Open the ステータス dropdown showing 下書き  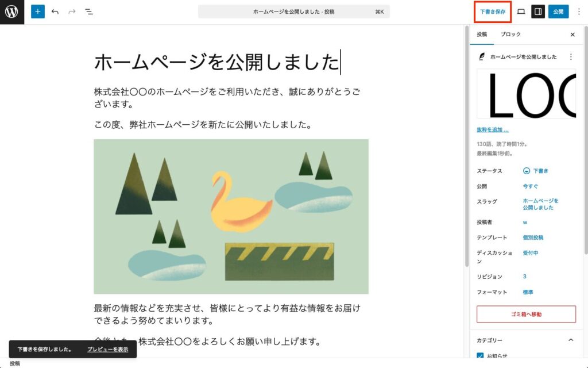coord(537,171)
